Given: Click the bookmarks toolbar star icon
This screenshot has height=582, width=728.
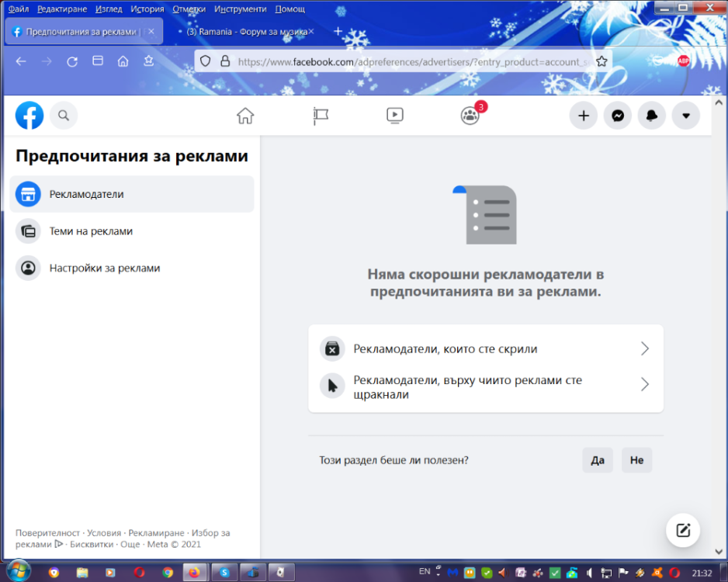Looking at the screenshot, I should click(148, 61).
